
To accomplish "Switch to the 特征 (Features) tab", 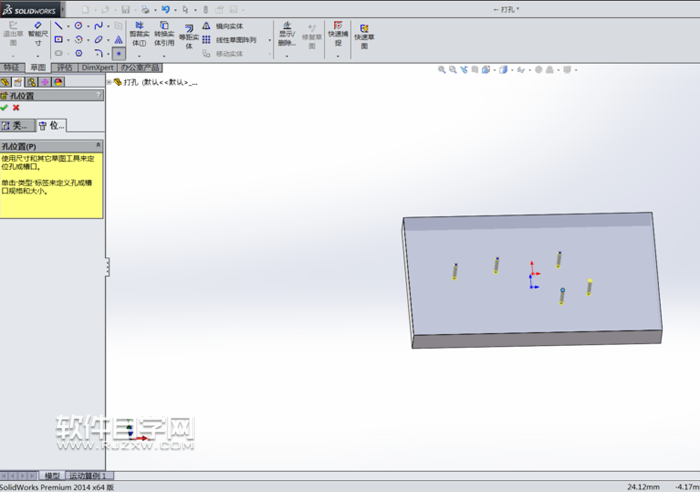I will click(x=12, y=67).
